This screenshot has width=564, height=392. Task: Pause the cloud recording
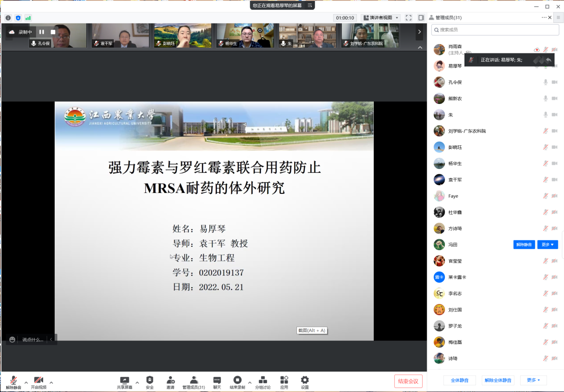click(42, 32)
